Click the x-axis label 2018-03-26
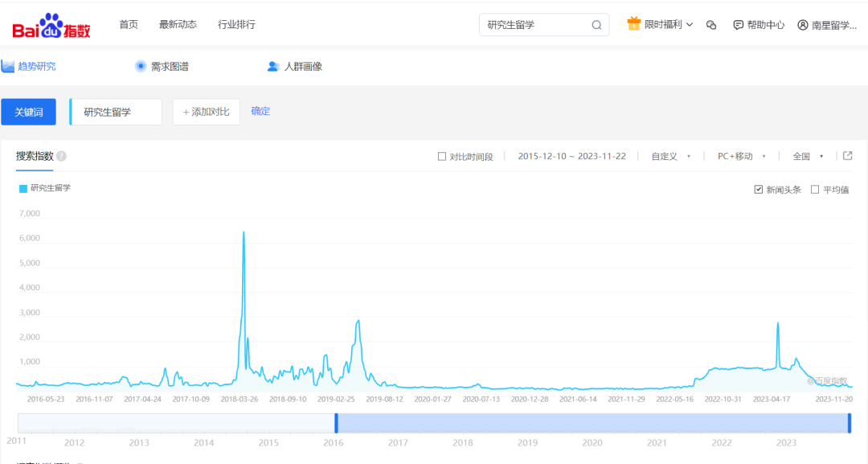The image size is (868, 464). point(240,399)
